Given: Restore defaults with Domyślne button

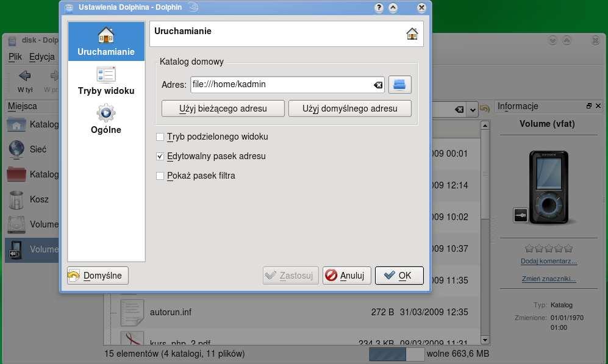Looking at the screenshot, I should (98, 276).
